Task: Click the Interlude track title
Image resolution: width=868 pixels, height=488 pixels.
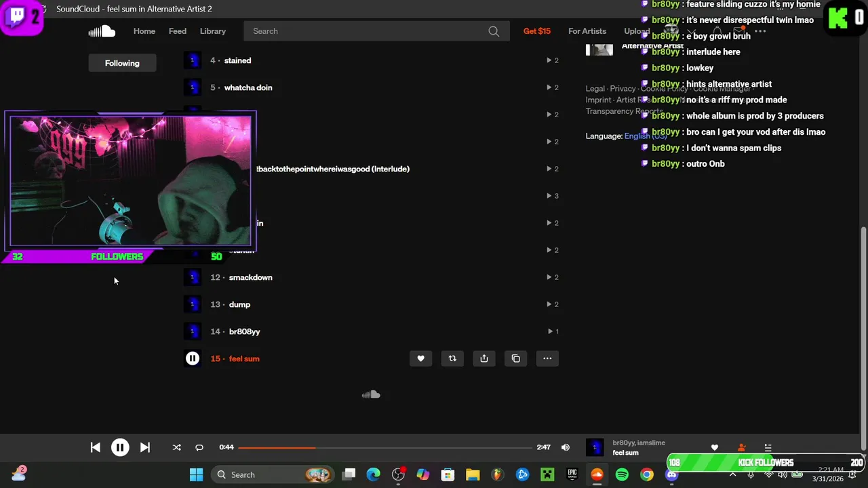Action: pos(333,169)
